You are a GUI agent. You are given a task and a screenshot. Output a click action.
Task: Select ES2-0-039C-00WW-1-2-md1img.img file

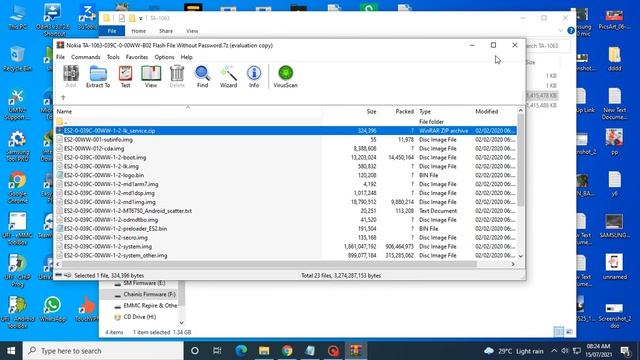point(286,202)
